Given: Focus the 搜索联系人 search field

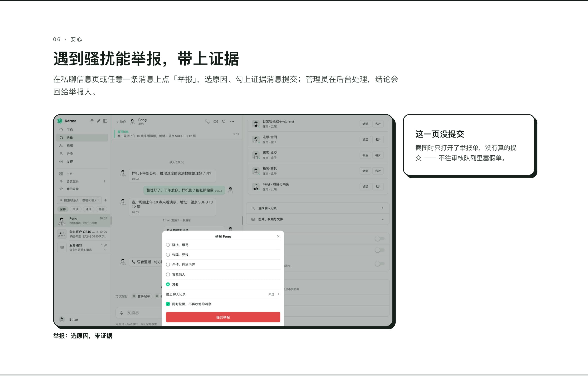Looking at the screenshot, I should (x=79, y=200).
